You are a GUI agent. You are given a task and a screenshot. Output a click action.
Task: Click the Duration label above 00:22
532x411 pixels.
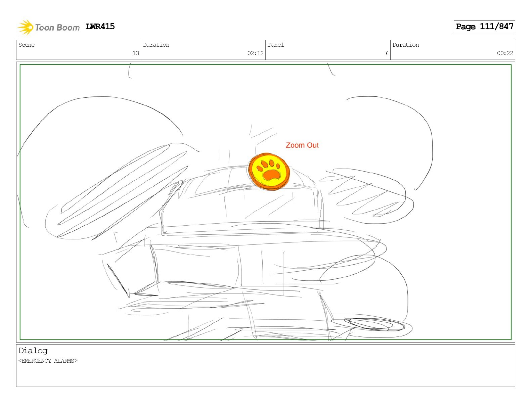point(406,45)
